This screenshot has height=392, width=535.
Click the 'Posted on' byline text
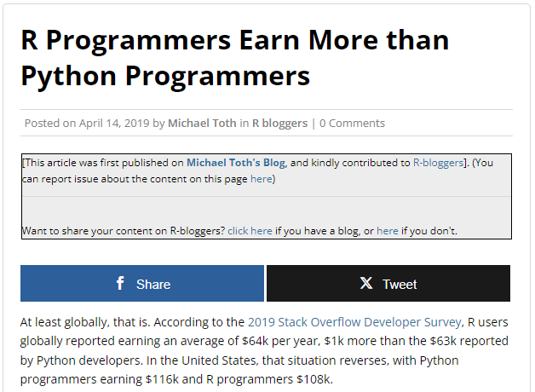[49, 123]
